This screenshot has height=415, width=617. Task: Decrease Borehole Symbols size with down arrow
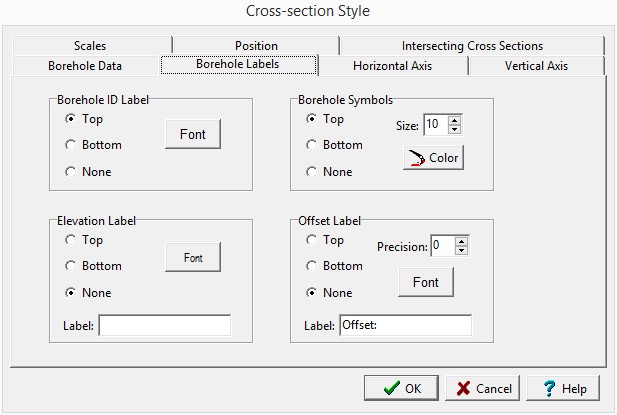tap(455, 130)
